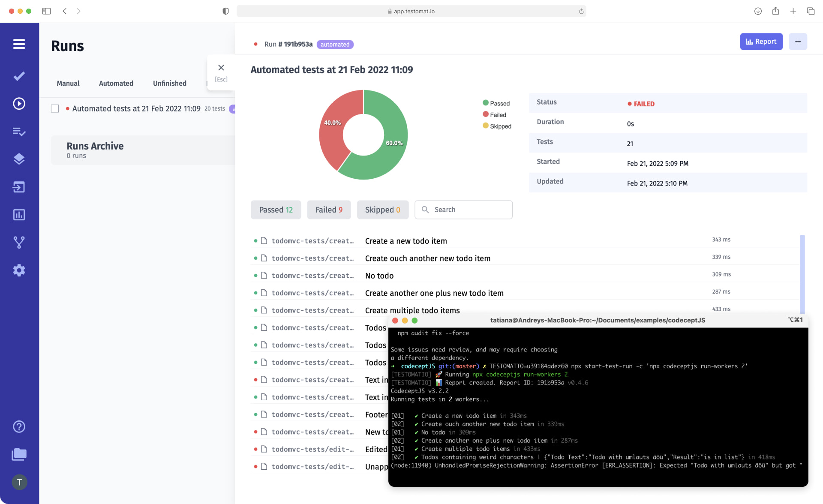Click the Report button to view report

(x=761, y=41)
